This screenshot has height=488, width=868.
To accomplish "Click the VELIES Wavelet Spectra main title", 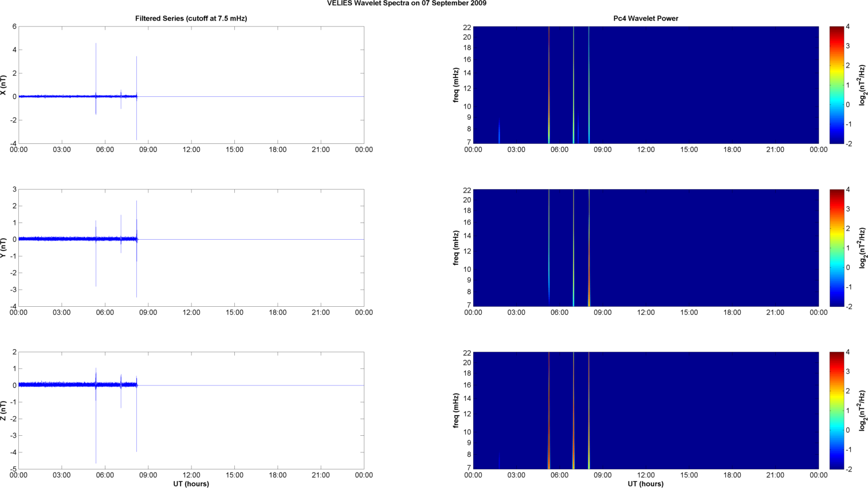I will [x=407, y=3].
